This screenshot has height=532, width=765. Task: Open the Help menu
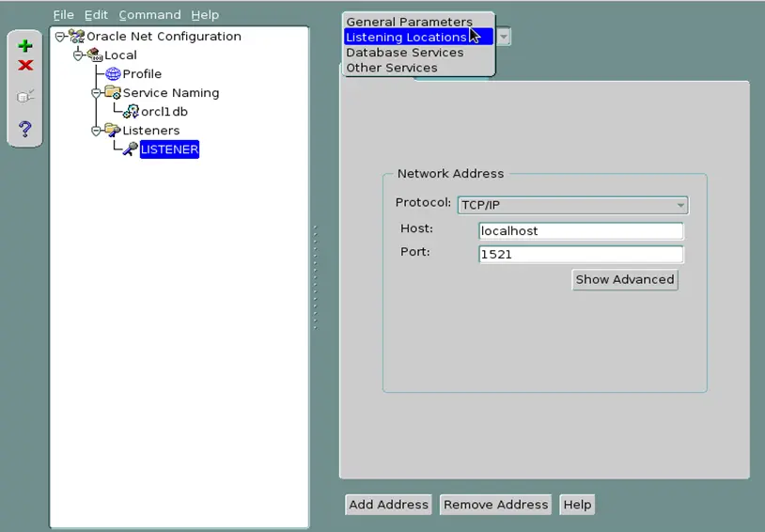(205, 15)
